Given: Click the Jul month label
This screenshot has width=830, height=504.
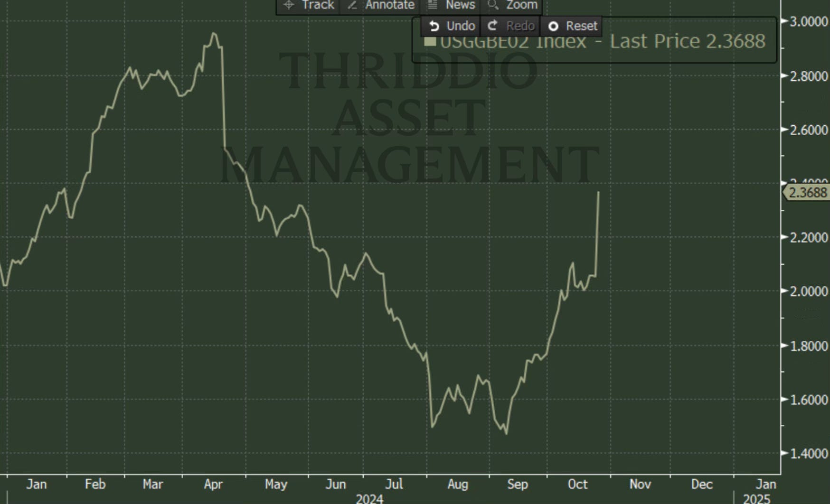Looking at the screenshot, I should [x=394, y=484].
